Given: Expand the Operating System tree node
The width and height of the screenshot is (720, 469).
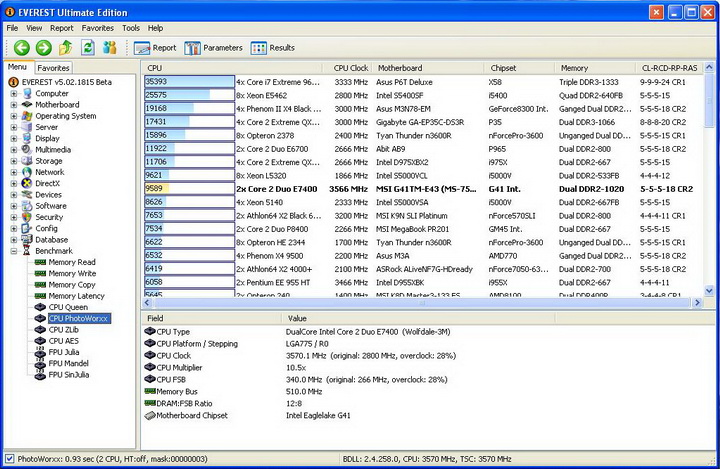Looking at the screenshot, I should [x=14, y=116].
